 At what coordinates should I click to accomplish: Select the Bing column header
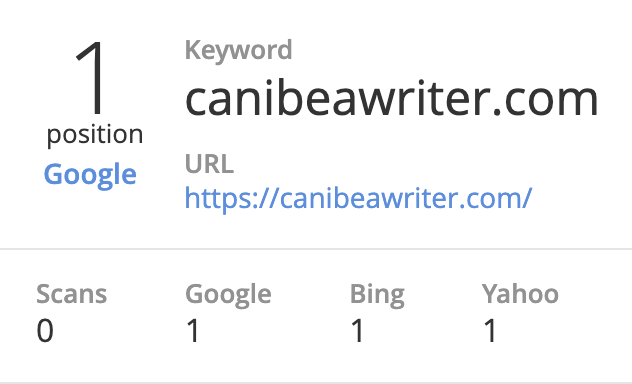coord(377,295)
